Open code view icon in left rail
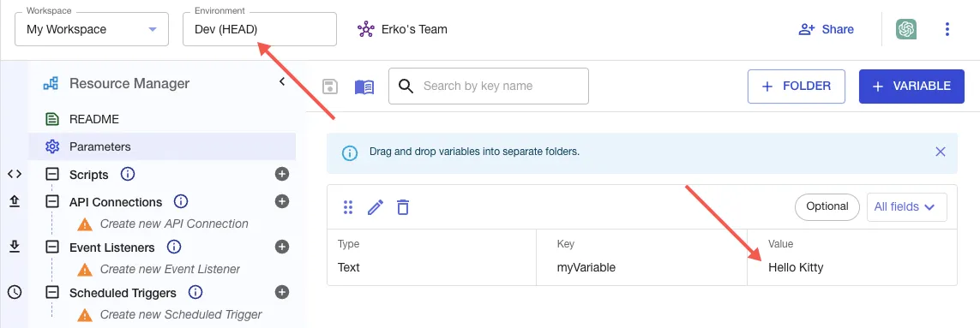 15,175
